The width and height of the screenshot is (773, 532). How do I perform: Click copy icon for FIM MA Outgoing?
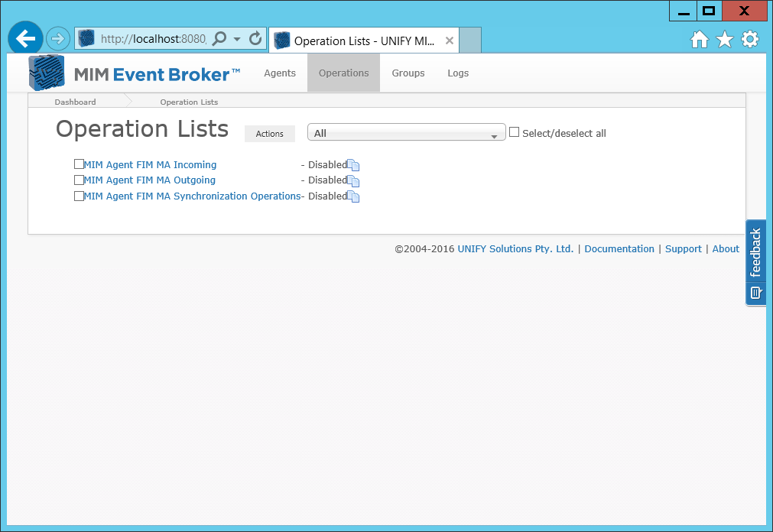tap(353, 181)
